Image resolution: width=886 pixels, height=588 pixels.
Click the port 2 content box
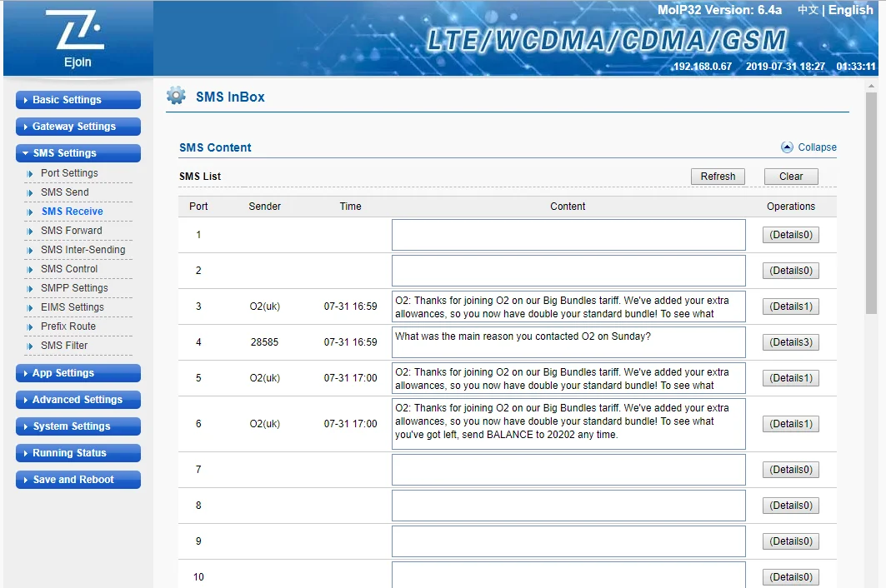(x=568, y=271)
